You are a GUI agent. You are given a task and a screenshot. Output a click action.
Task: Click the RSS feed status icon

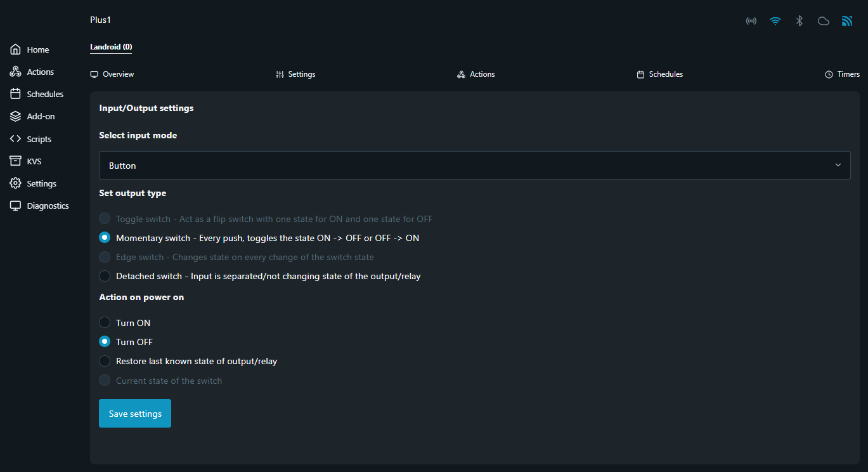click(x=847, y=21)
